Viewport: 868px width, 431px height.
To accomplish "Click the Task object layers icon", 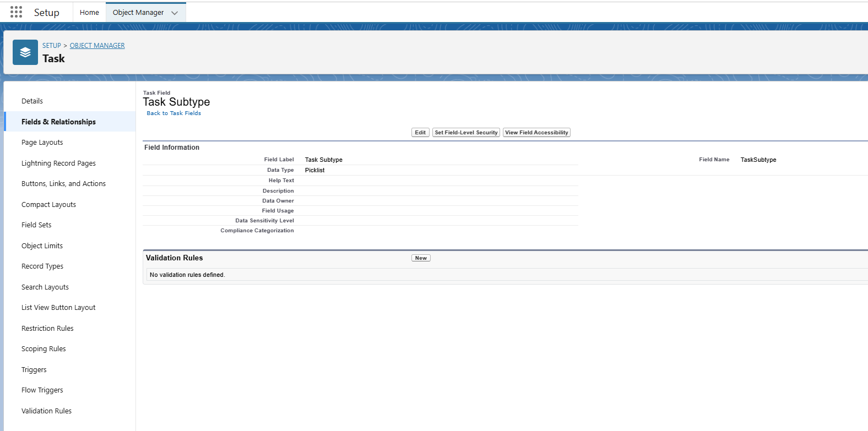I will (x=25, y=52).
